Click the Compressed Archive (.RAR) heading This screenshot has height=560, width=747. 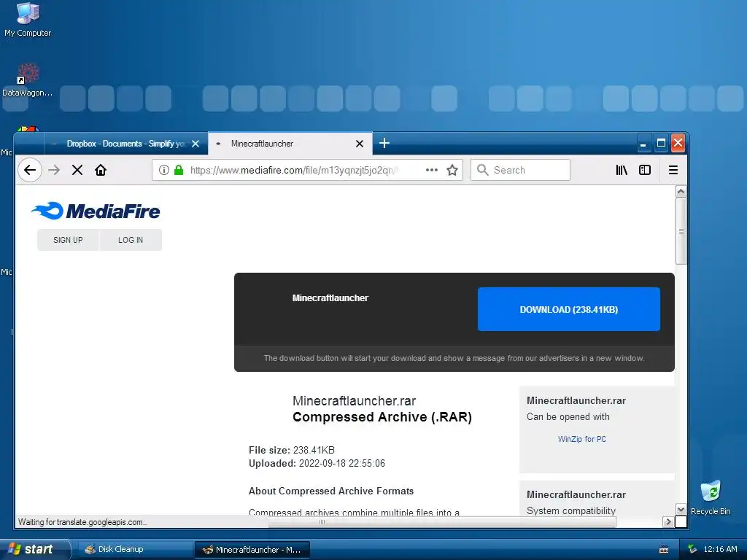point(382,417)
